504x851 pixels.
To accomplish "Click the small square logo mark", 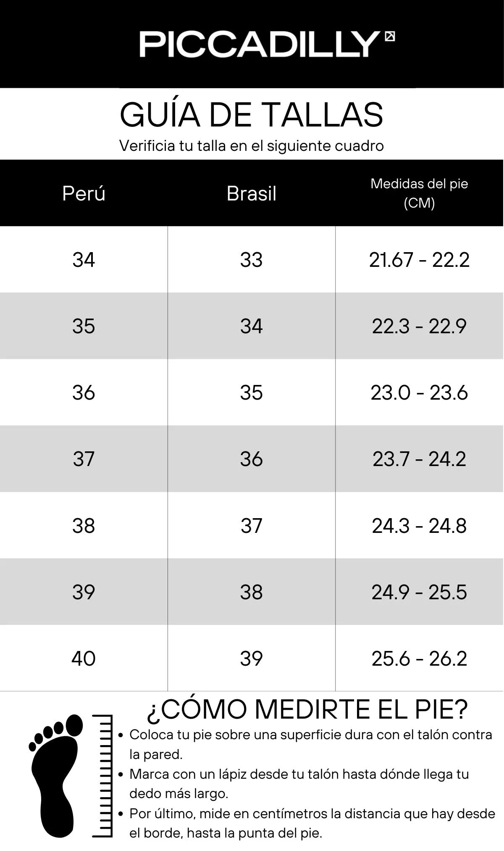I will point(390,37).
